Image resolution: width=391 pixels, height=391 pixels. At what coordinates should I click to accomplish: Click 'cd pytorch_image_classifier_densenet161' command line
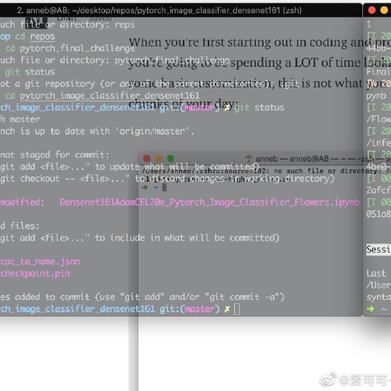pyautogui.click(x=102, y=96)
